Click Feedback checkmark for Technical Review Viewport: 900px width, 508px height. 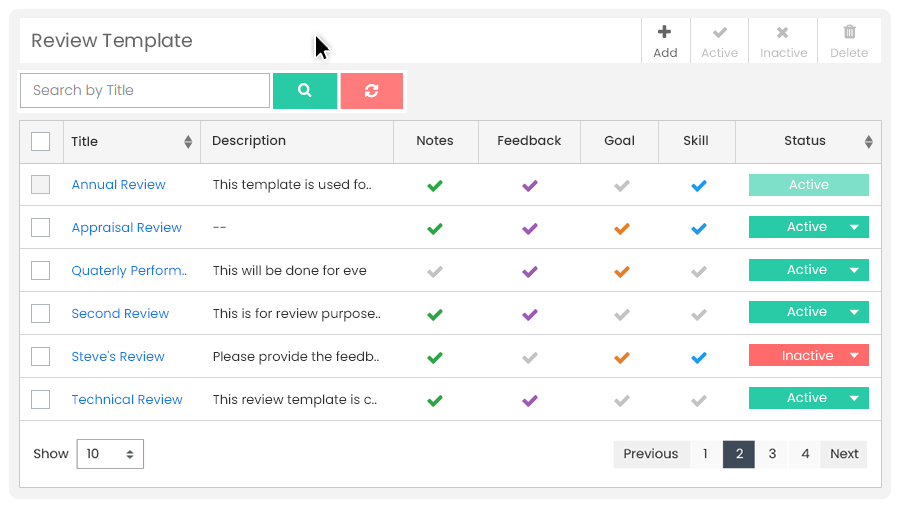pyautogui.click(x=530, y=401)
